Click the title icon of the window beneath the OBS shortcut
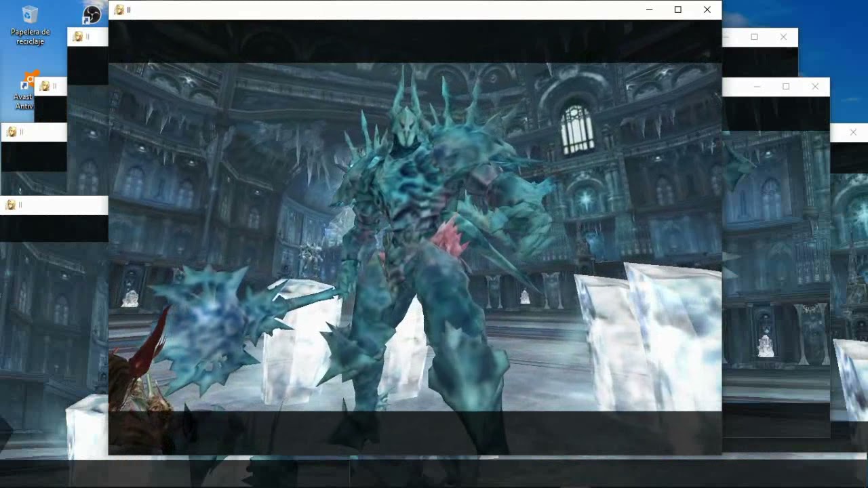 point(77,37)
